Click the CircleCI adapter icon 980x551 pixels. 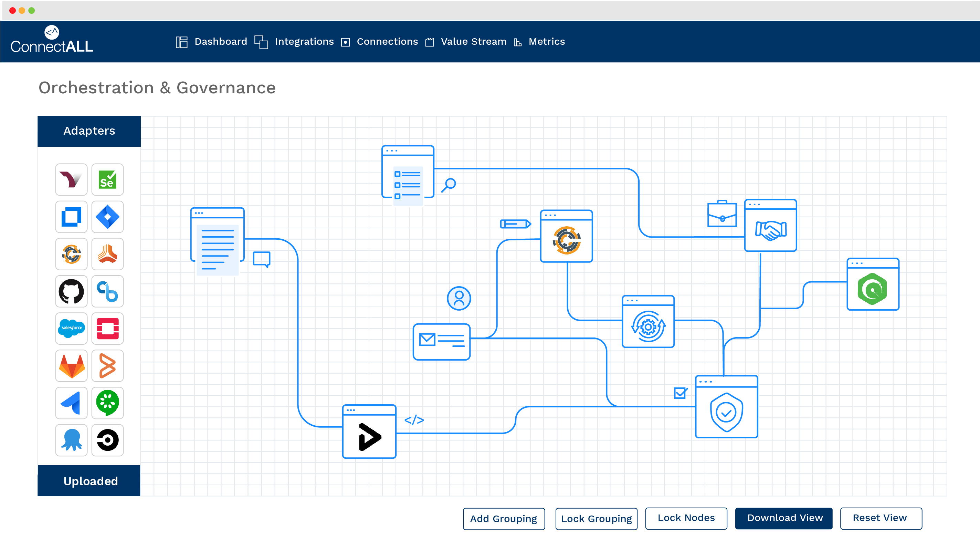[x=107, y=440]
